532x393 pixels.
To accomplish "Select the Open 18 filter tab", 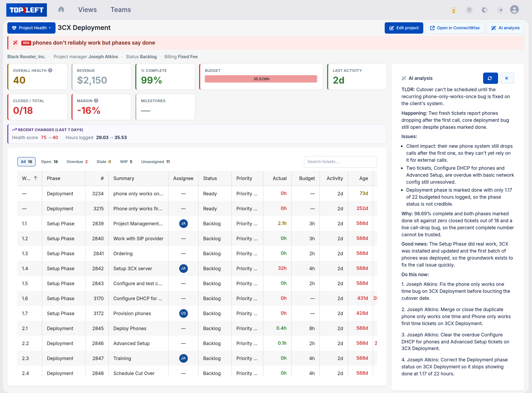I will pyautogui.click(x=49, y=162).
